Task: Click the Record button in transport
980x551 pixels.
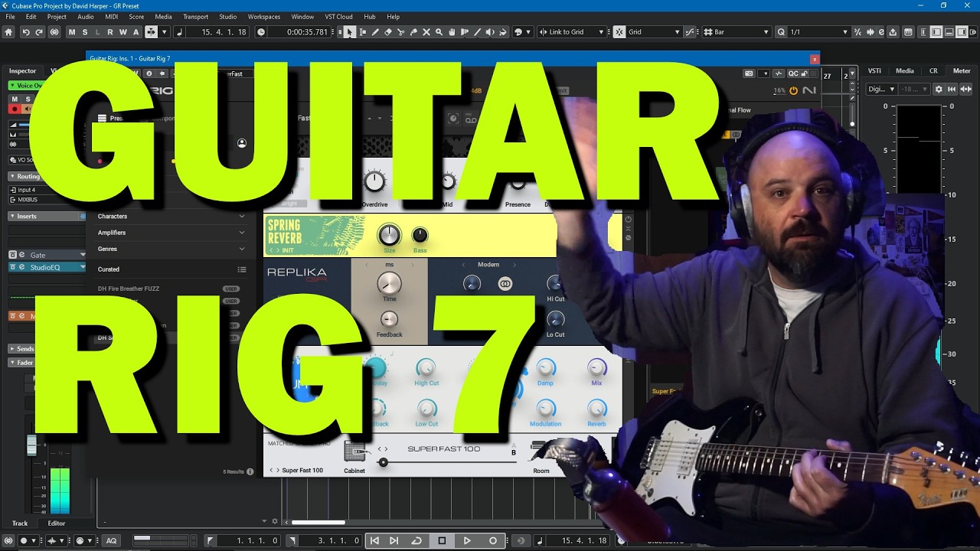Action: 492,540
